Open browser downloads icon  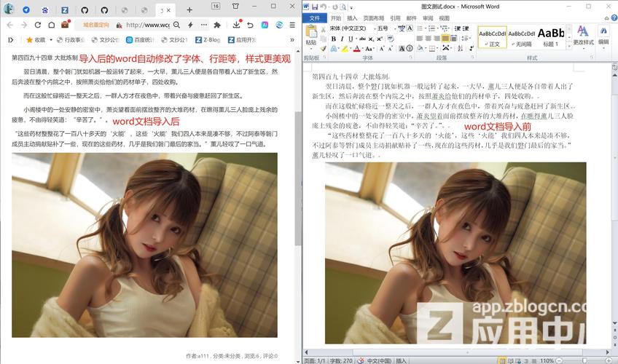point(236,25)
